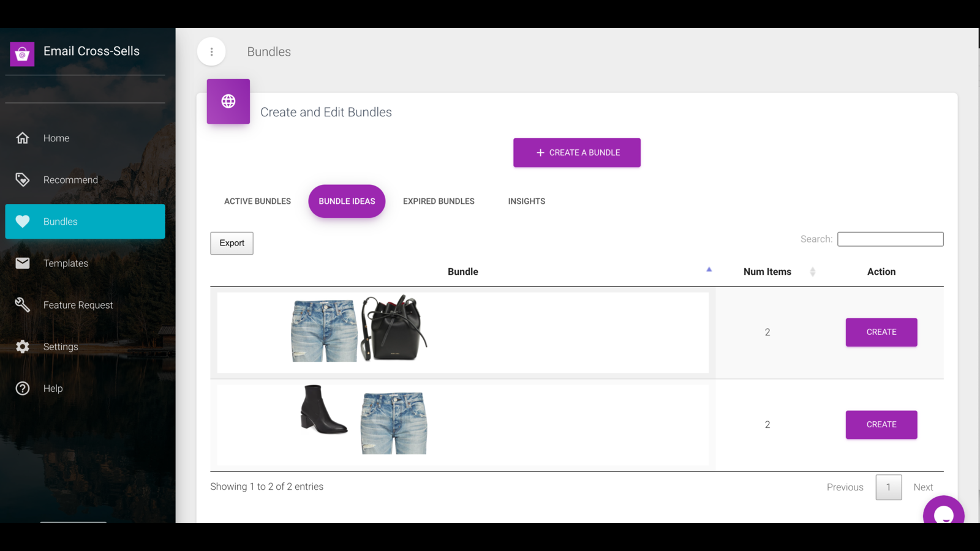Click the Bundles page title
The height and width of the screenshot is (551, 980).
(x=269, y=52)
